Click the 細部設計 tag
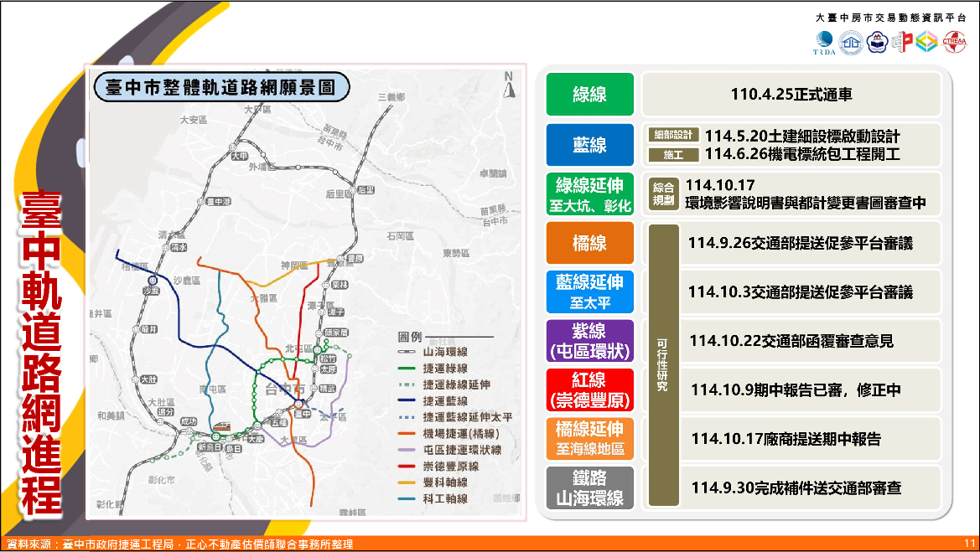The height and width of the screenshot is (552, 980). (673, 136)
